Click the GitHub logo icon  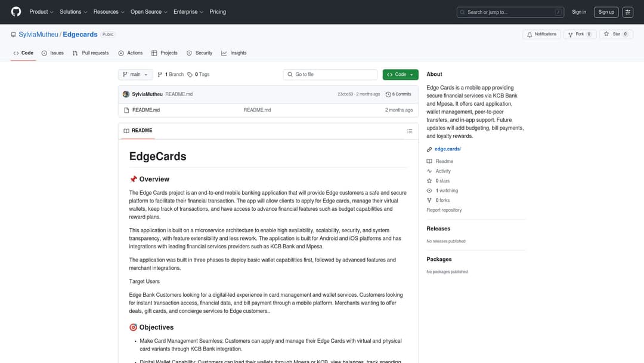coord(16,12)
